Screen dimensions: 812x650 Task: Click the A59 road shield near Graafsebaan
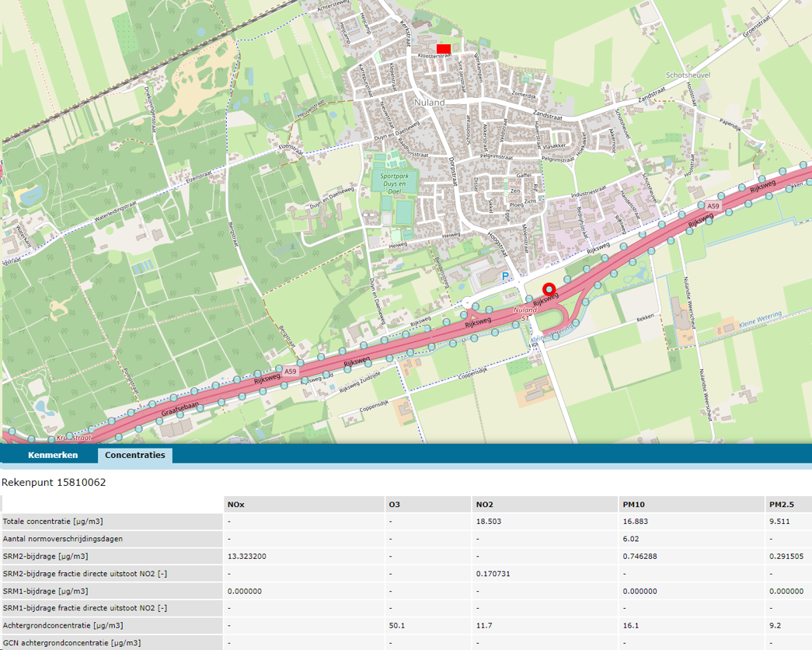291,371
